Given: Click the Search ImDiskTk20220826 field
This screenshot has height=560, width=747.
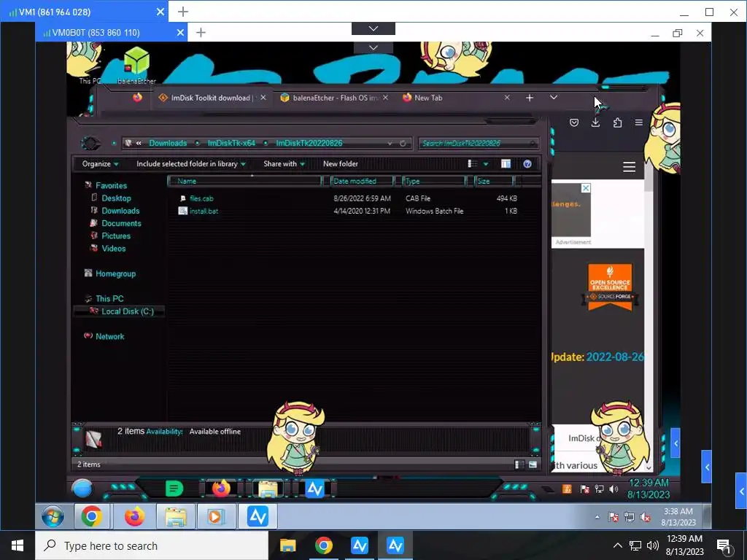Looking at the screenshot, I should (x=479, y=143).
